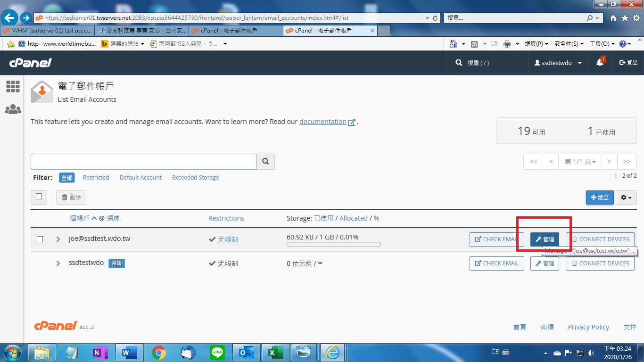Open the documentation link
This screenshot has height=362, width=644.
(x=323, y=122)
